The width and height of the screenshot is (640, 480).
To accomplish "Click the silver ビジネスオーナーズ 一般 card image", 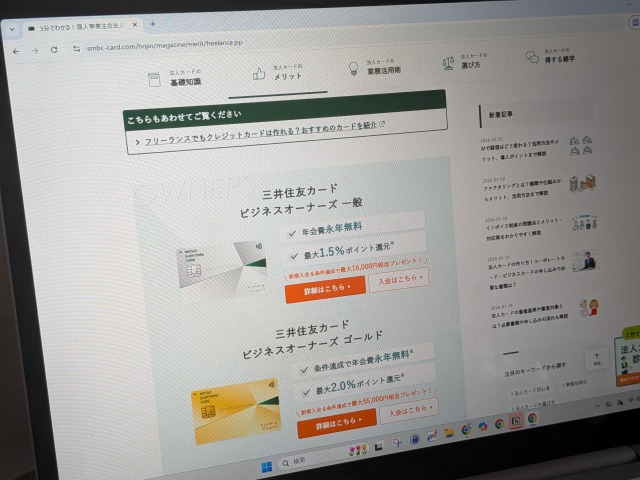I will pyautogui.click(x=223, y=269).
